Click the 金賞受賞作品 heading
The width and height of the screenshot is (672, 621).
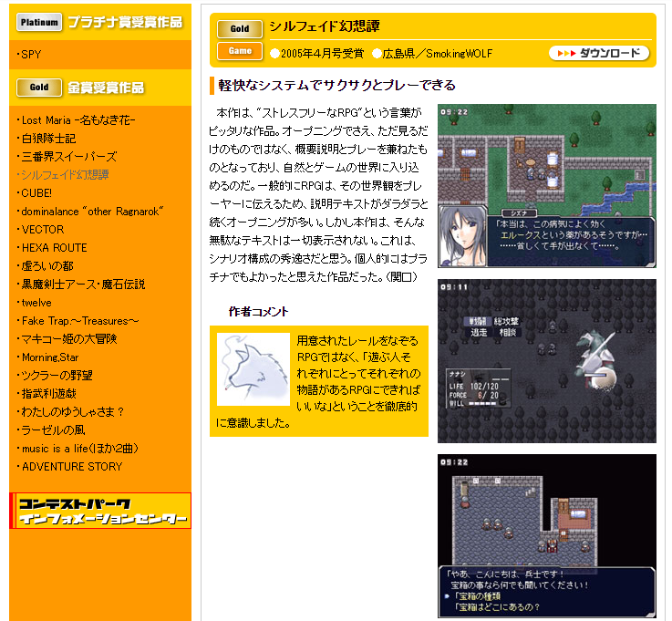107,88
